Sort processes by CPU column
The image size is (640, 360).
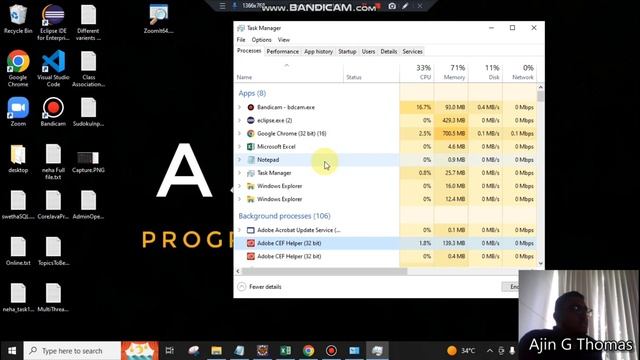point(417,72)
